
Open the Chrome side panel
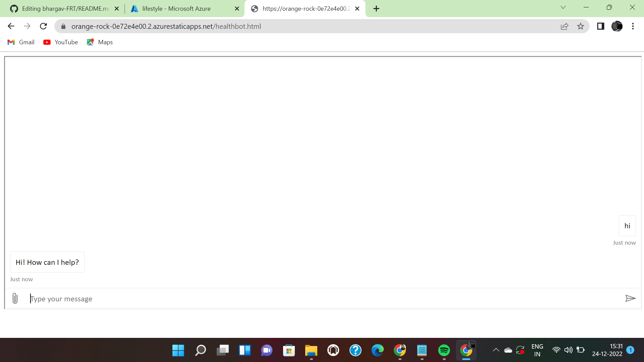tap(600, 26)
